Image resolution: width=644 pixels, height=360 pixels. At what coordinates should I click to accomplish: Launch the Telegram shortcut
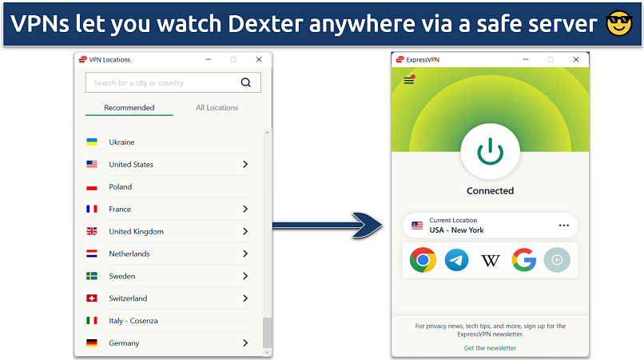[x=456, y=260]
